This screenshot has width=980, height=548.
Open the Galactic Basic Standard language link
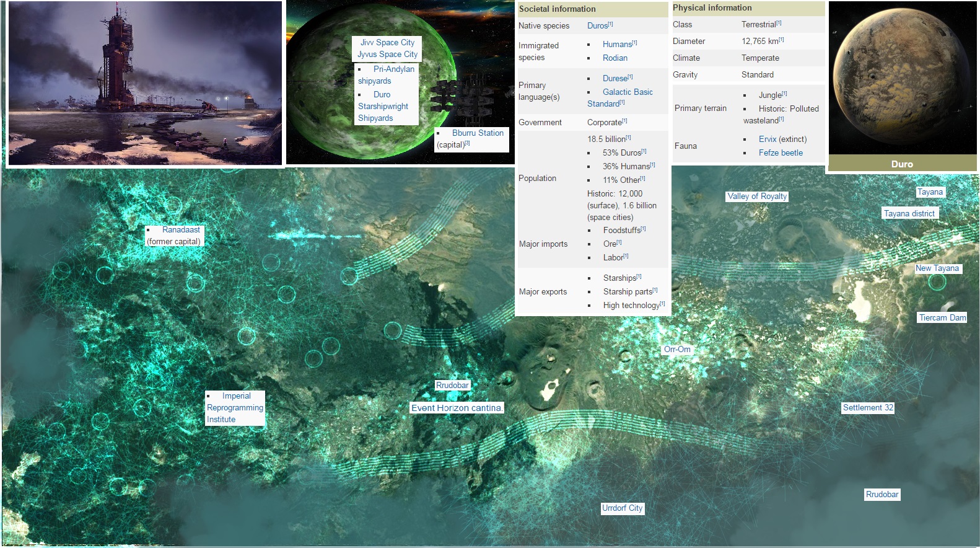[x=627, y=92]
